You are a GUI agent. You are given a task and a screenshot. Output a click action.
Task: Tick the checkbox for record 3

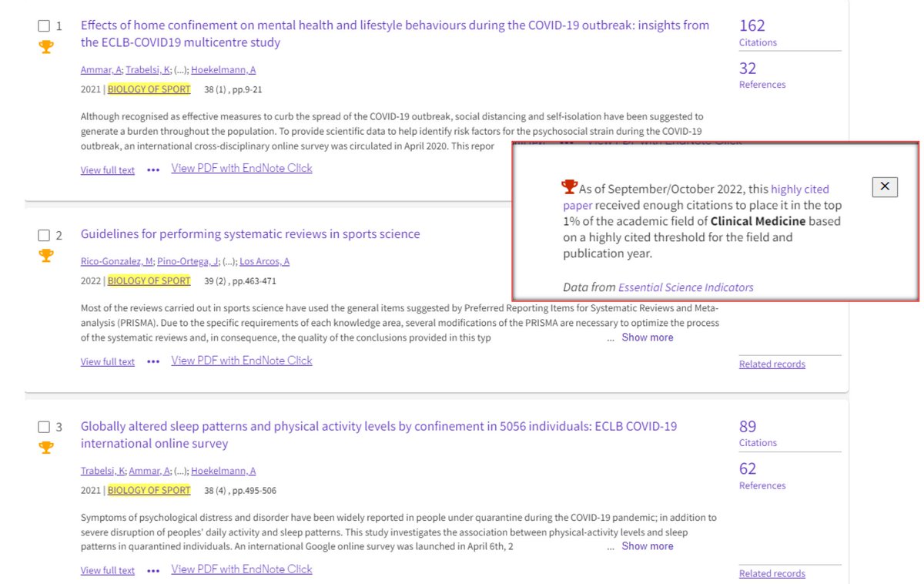click(44, 427)
